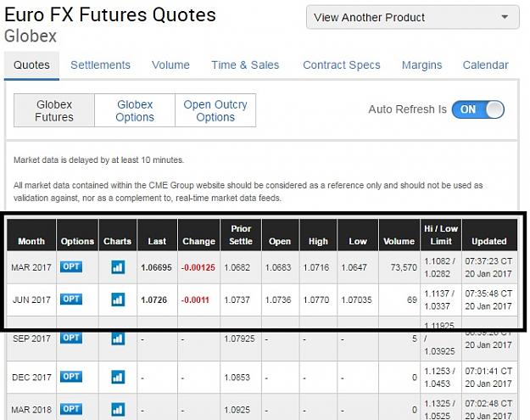
Task: Click OPT button for JUN 2017
Action: pyautogui.click(x=71, y=299)
